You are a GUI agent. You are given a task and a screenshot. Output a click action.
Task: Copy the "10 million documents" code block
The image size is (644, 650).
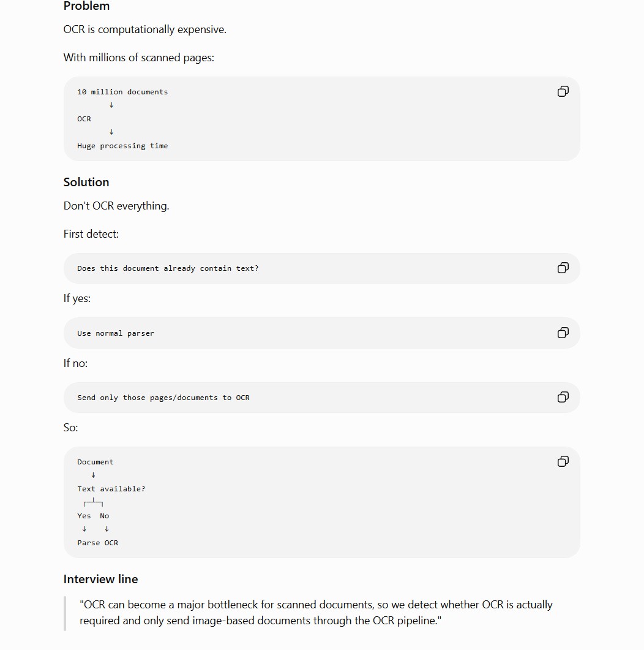[x=563, y=91]
